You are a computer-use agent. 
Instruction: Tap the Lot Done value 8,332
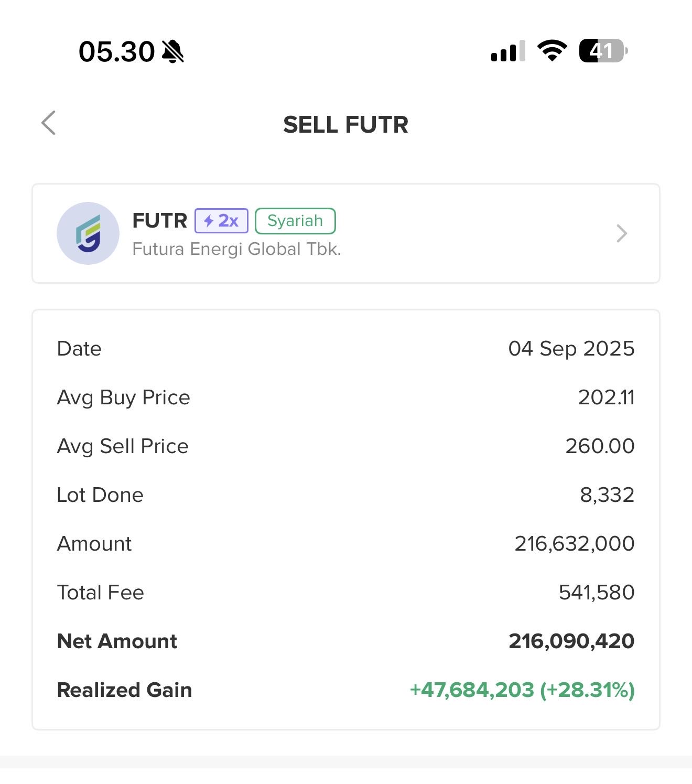pos(607,495)
